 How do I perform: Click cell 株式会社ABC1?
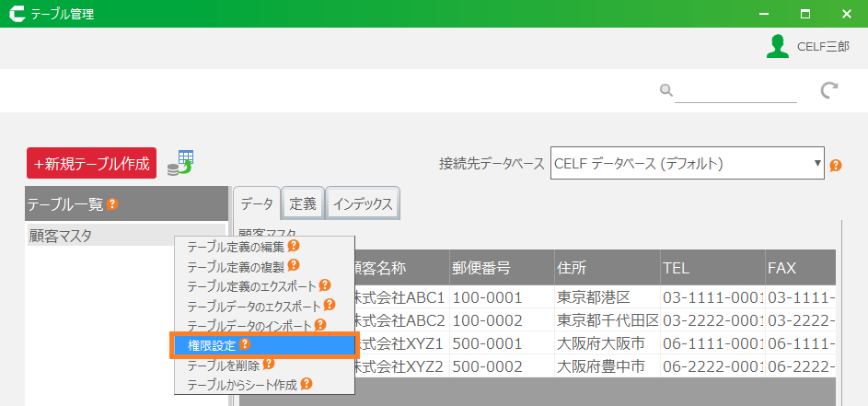pyautogui.click(x=401, y=297)
